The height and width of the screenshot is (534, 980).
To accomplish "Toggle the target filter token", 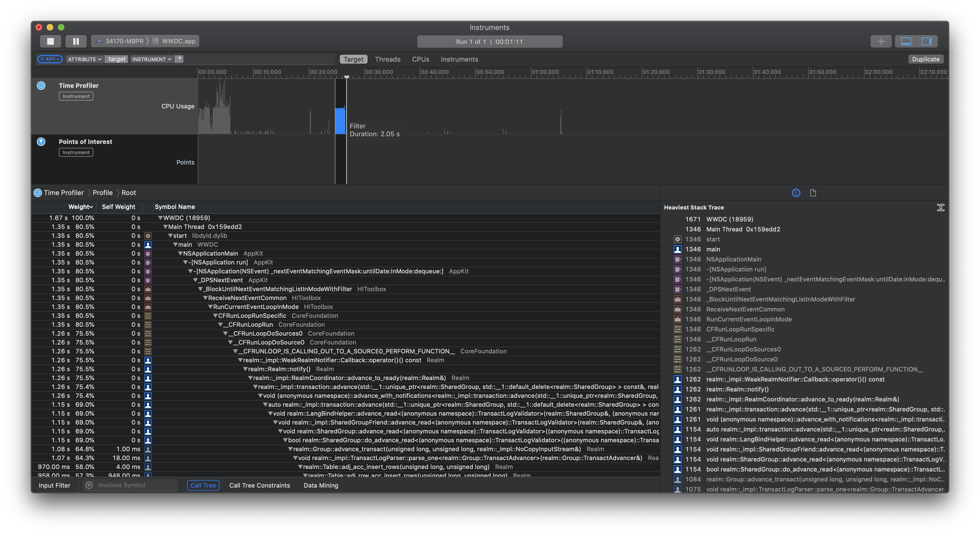I will click(116, 59).
